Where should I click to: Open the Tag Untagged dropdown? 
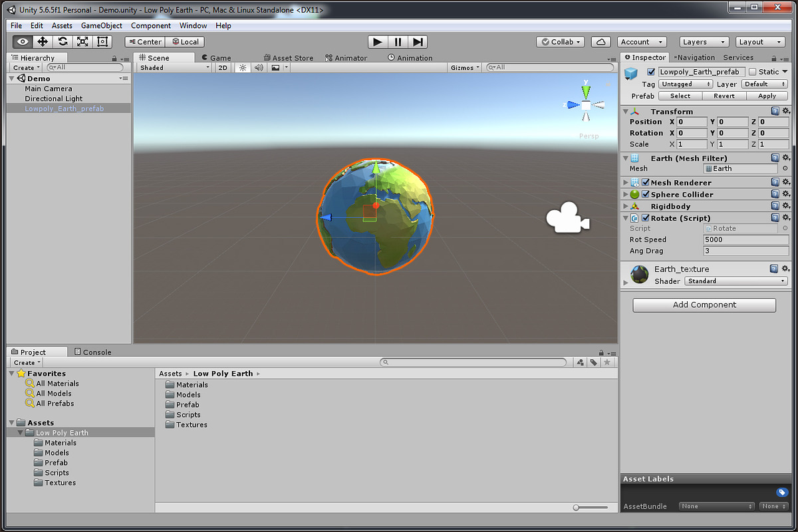pyautogui.click(x=686, y=84)
